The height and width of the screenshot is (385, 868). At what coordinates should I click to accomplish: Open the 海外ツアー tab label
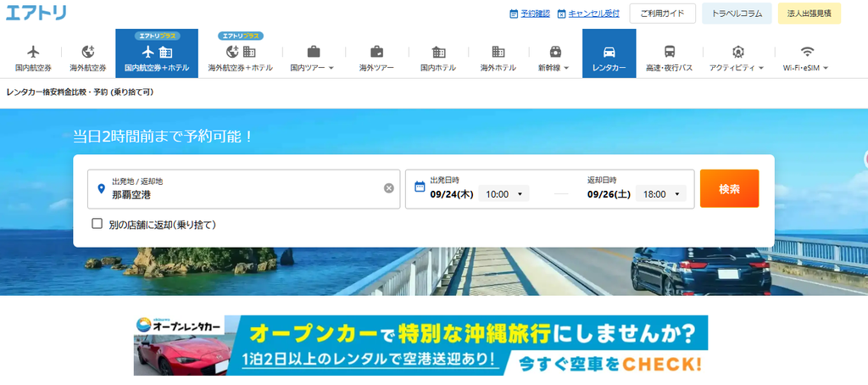376,68
